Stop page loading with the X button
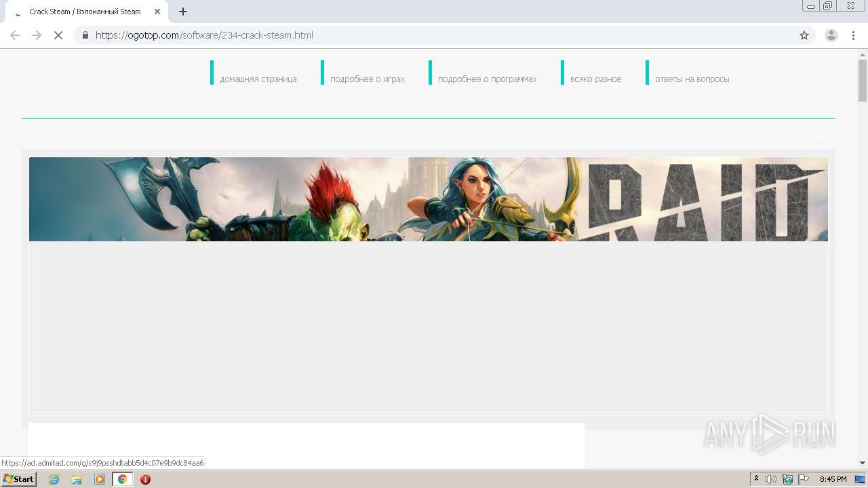 pyautogui.click(x=58, y=35)
